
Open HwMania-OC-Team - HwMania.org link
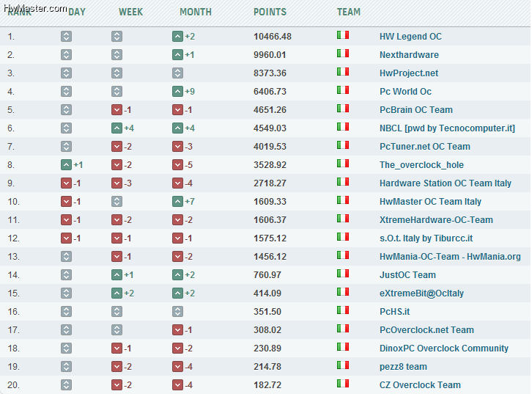click(450, 257)
